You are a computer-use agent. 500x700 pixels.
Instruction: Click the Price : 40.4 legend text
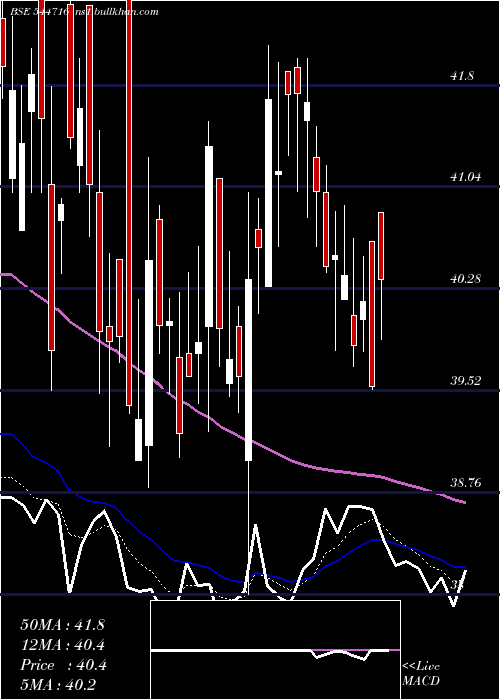pos(63,665)
